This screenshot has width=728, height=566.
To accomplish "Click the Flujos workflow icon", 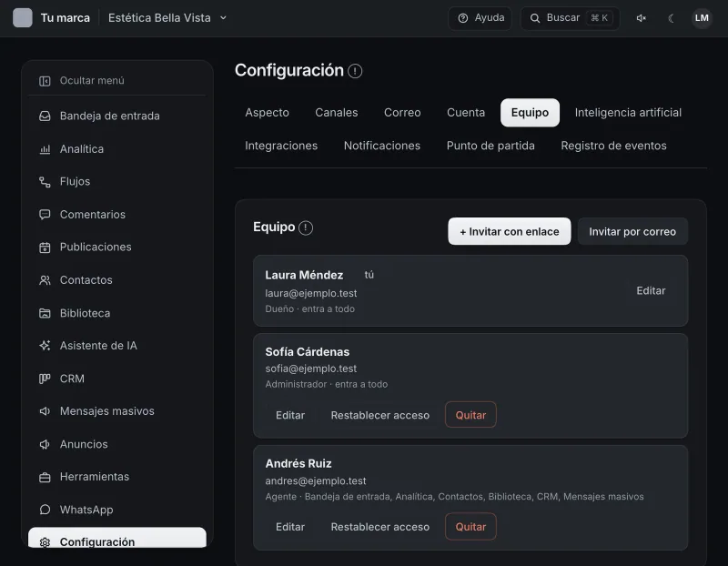I will [x=45, y=182].
